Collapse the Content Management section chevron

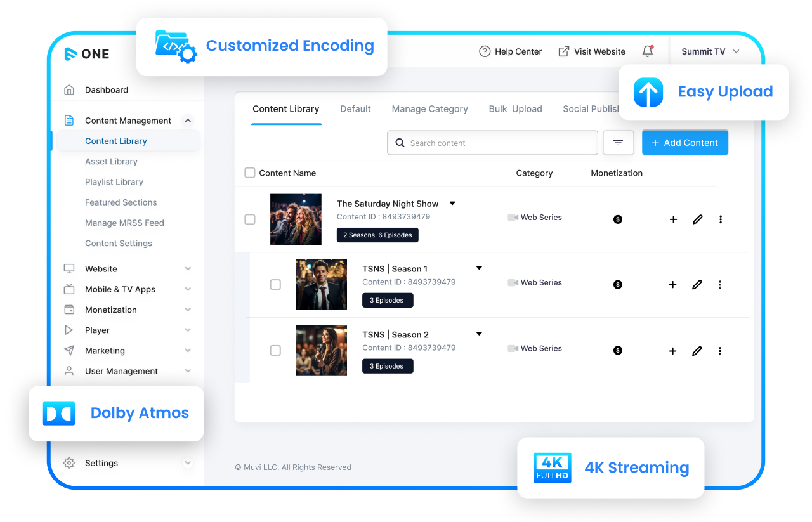pyautogui.click(x=188, y=121)
